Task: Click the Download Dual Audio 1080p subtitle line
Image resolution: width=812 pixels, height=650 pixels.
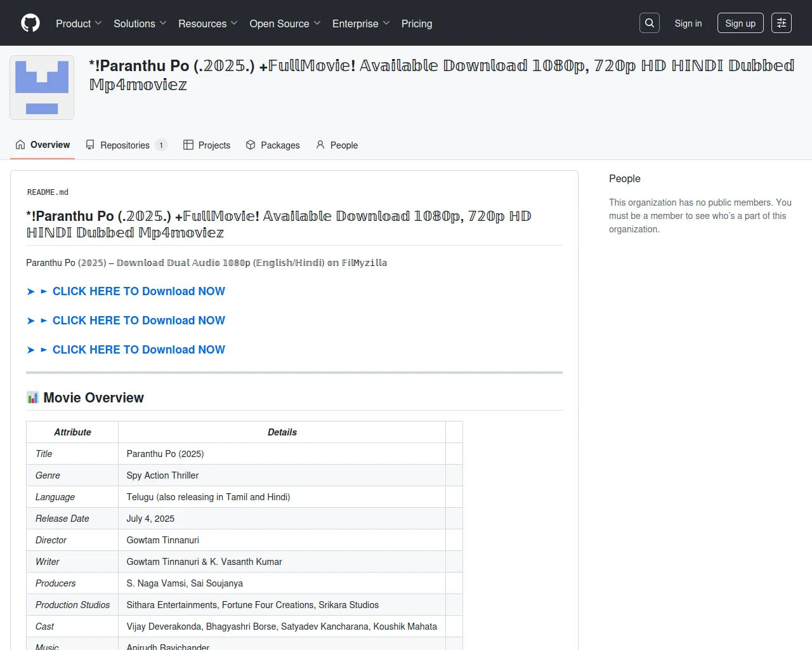Action: pyautogui.click(x=207, y=263)
